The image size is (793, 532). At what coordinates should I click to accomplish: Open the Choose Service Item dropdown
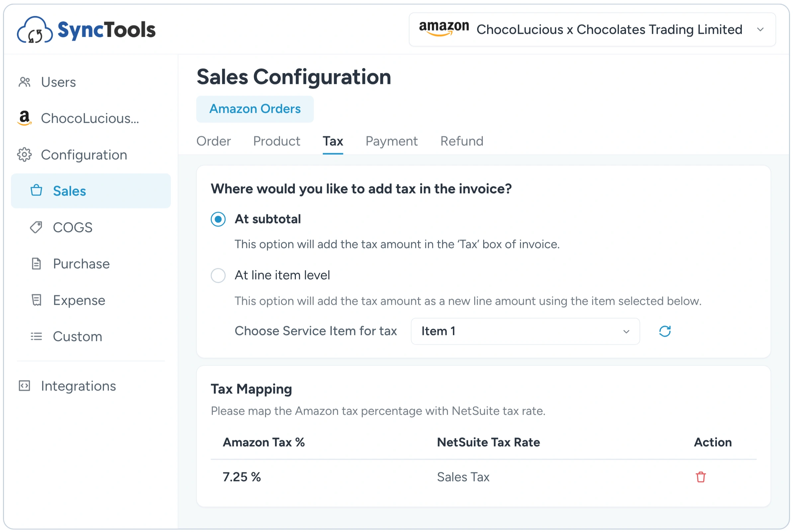click(525, 331)
